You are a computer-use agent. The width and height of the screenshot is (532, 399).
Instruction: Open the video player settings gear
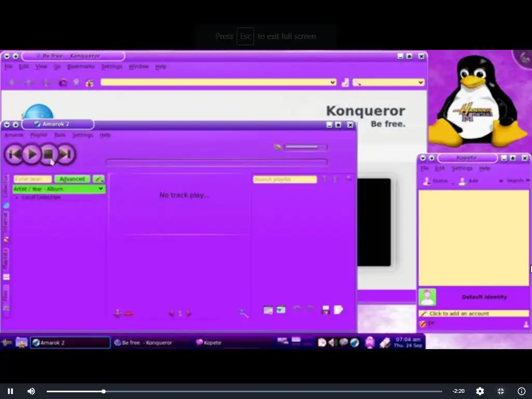click(x=480, y=391)
